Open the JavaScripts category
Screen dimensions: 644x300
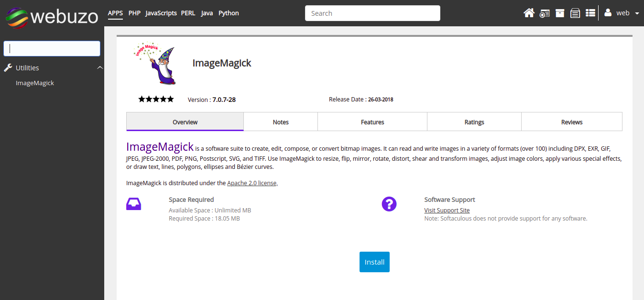click(161, 13)
